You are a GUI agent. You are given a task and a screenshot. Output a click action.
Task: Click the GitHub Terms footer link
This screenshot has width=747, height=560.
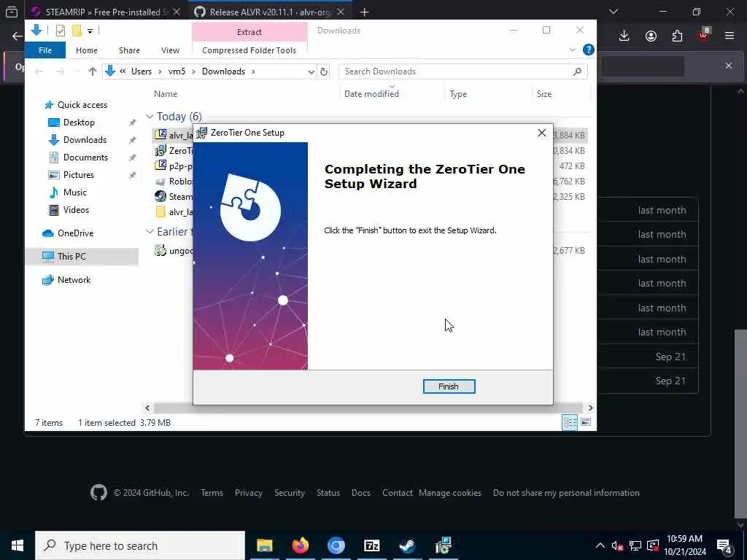point(212,493)
